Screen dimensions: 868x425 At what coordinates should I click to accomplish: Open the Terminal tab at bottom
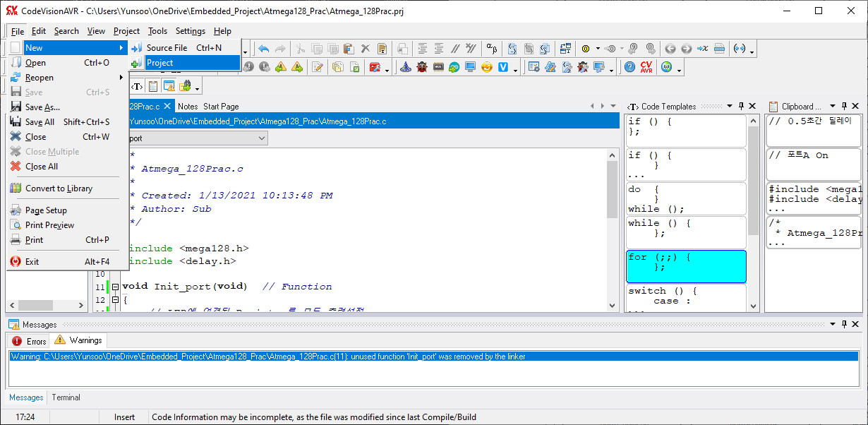(x=66, y=397)
